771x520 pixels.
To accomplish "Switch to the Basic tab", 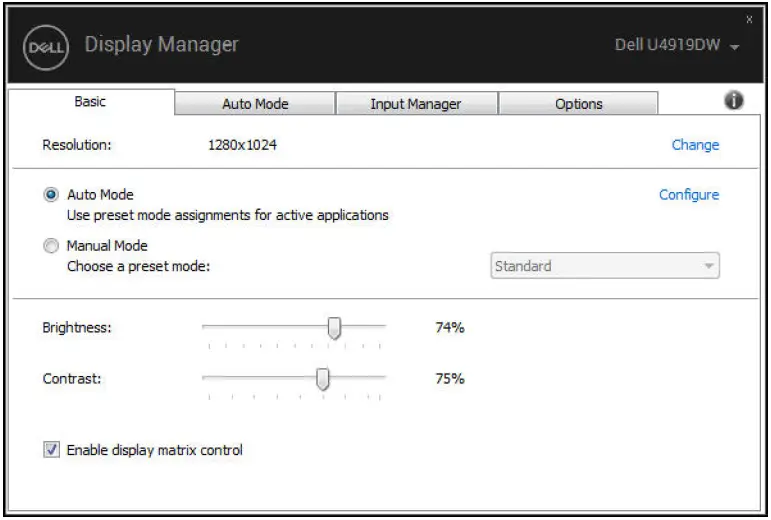I will tap(91, 102).
